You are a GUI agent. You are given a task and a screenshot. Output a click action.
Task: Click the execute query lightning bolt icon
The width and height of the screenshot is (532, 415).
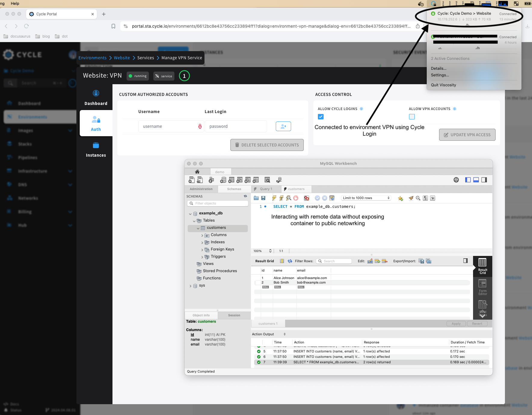(x=274, y=198)
